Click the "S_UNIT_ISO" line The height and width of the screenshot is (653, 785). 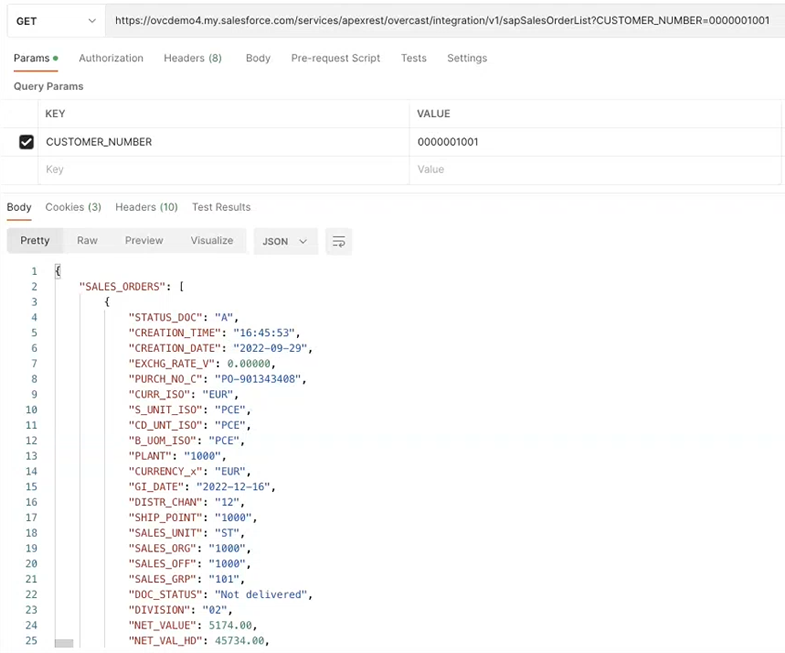(x=189, y=410)
